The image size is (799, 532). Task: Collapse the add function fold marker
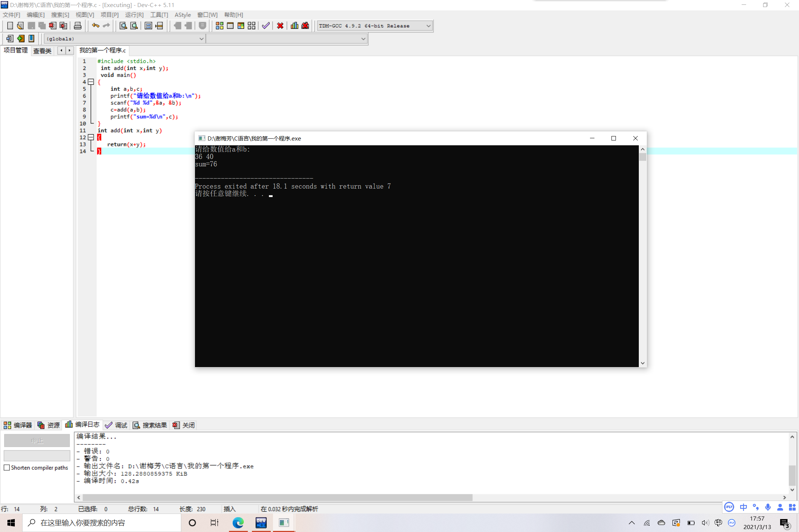[x=91, y=138]
